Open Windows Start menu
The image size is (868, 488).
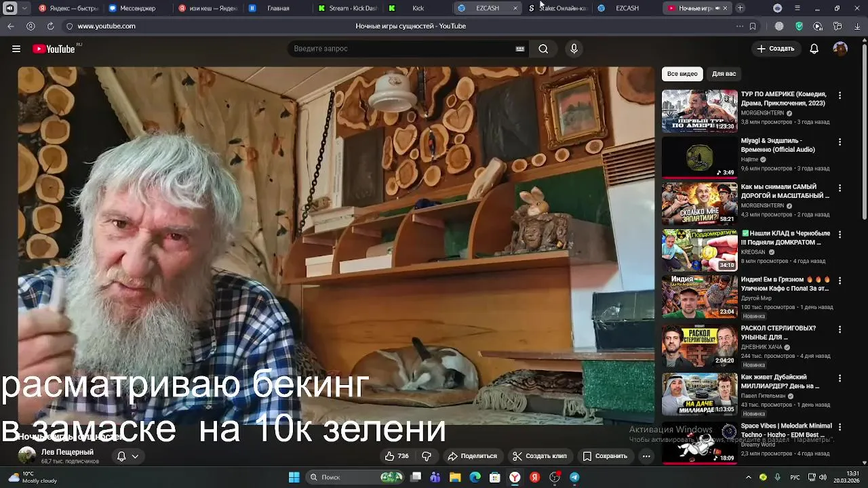point(294,477)
